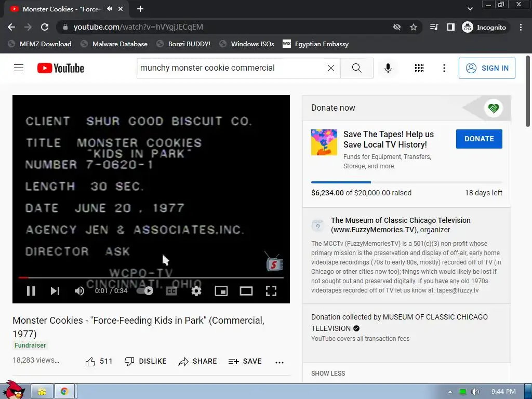Click the search magnifier button

(x=356, y=68)
